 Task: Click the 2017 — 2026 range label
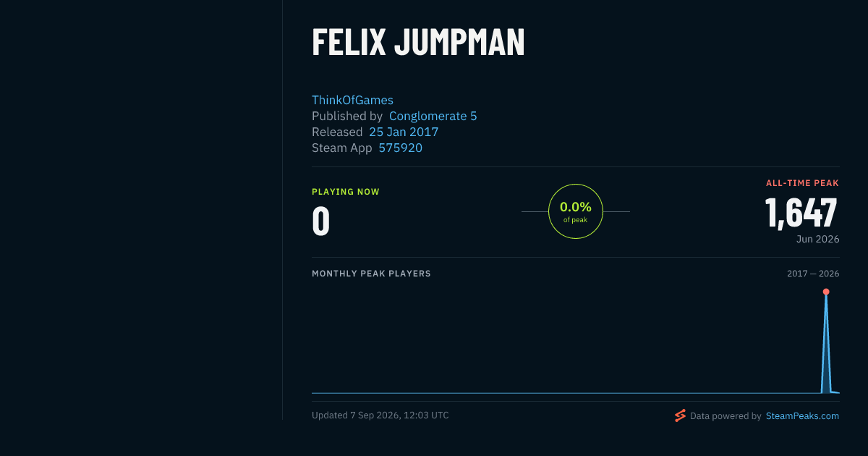813,274
